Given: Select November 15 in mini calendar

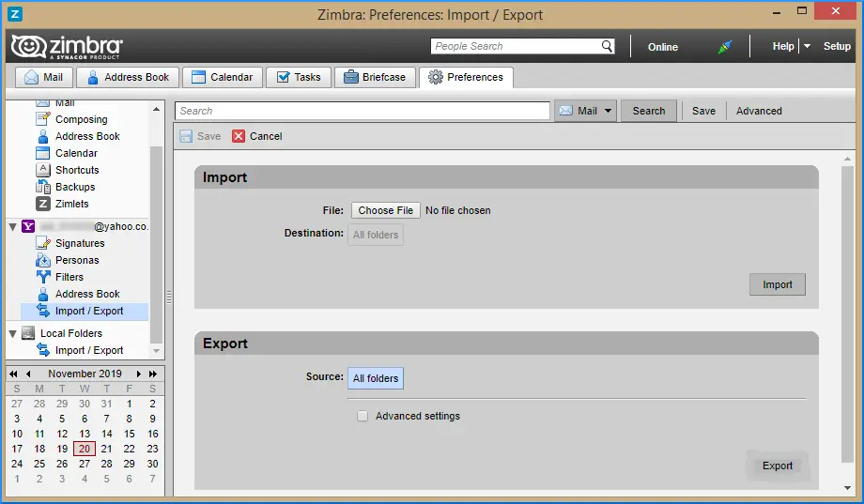Looking at the screenshot, I should (129, 434).
